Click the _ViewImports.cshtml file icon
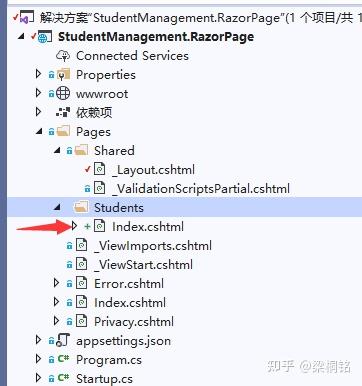362x386 pixels. (82, 246)
